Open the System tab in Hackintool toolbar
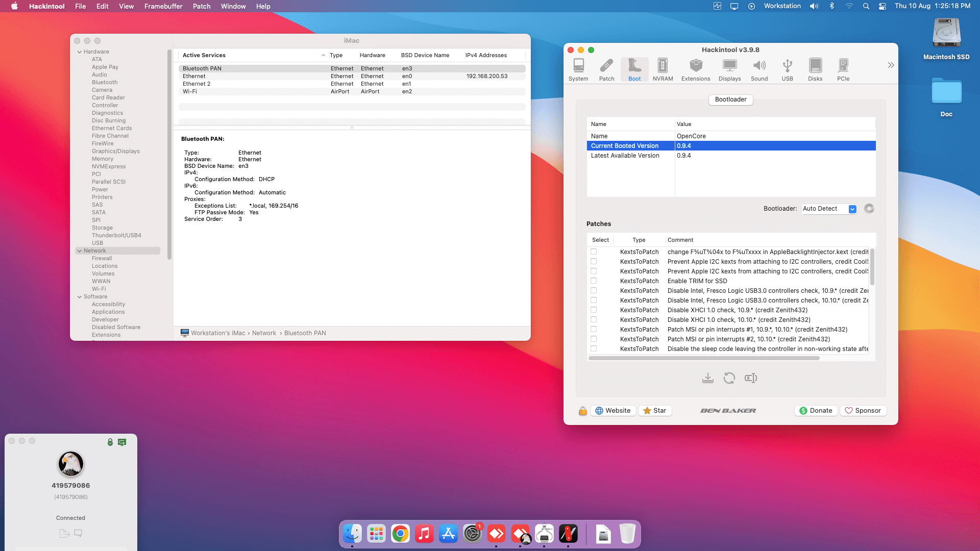This screenshot has width=980, height=551. pos(578,69)
